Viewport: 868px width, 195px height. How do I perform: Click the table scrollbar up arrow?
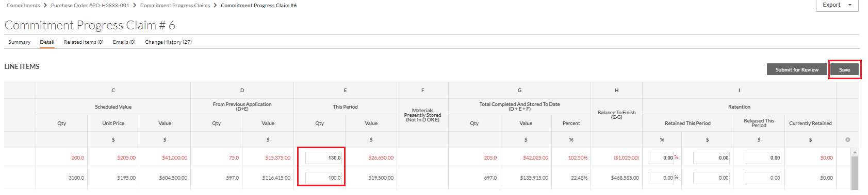pyautogui.click(x=855, y=152)
